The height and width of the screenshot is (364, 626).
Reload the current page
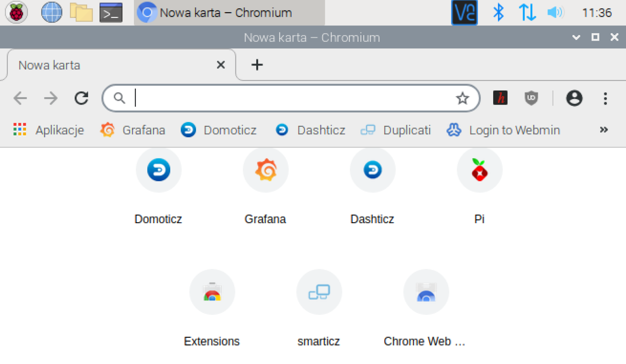pos(81,98)
